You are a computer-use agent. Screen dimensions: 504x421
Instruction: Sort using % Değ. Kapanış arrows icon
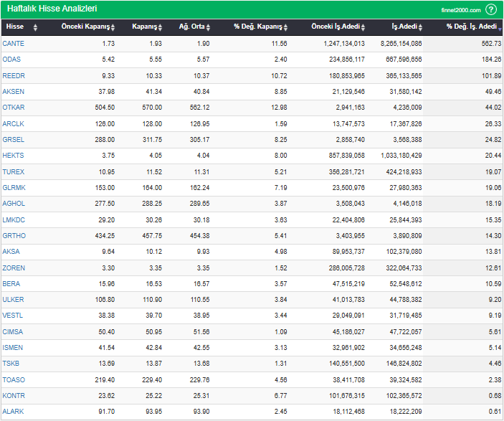pos(285,27)
